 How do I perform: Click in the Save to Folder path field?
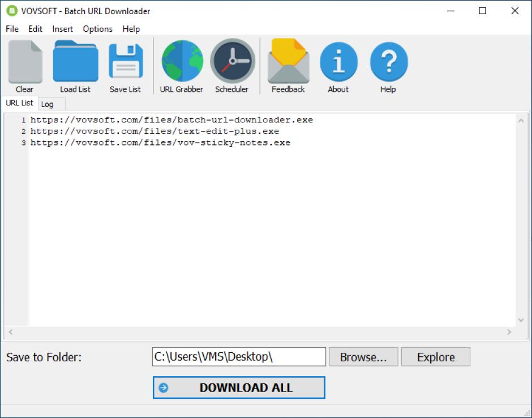pos(239,356)
